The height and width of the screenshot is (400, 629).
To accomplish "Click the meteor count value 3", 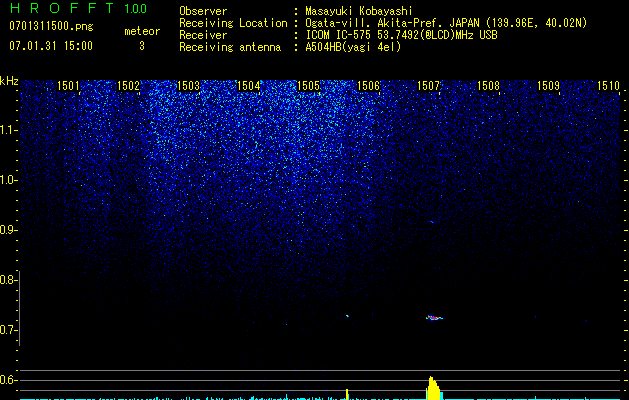I will pyautogui.click(x=142, y=46).
